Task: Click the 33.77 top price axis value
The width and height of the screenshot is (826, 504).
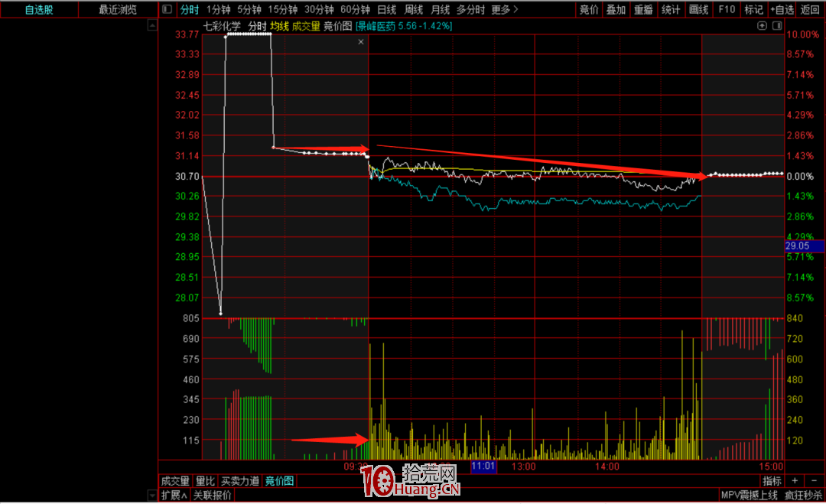Action: pyautogui.click(x=187, y=34)
